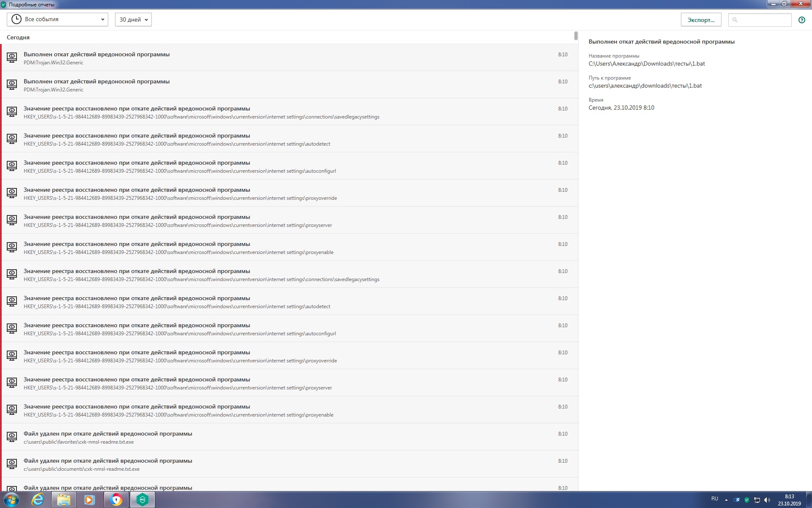The height and width of the screenshot is (508, 812).
Task: Click Kaspersky shield in system tray
Action: pyautogui.click(x=747, y=500)
